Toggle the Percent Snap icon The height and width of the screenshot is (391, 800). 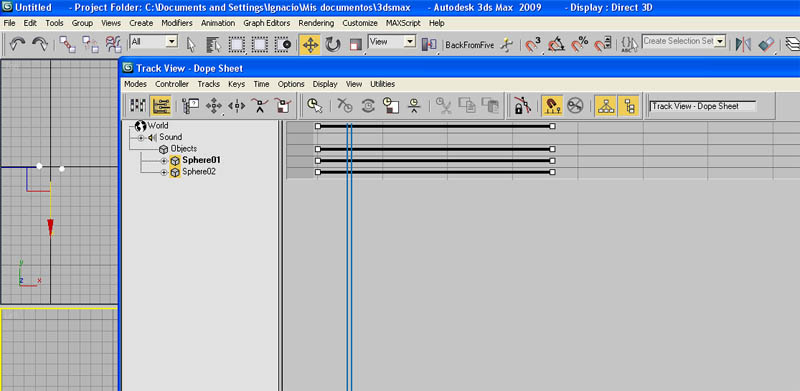click(580, 45)
